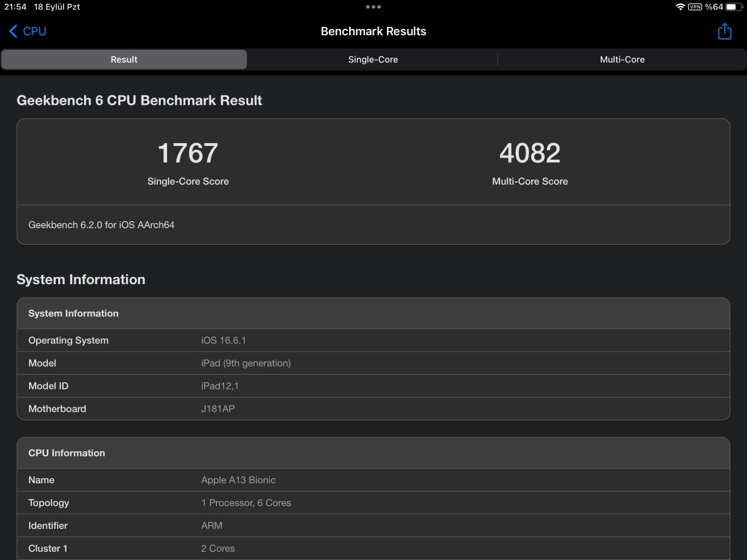Tap the Wi-Fi status icon
This screenshot has height=560, width=747.
click(x=680, y=7)
